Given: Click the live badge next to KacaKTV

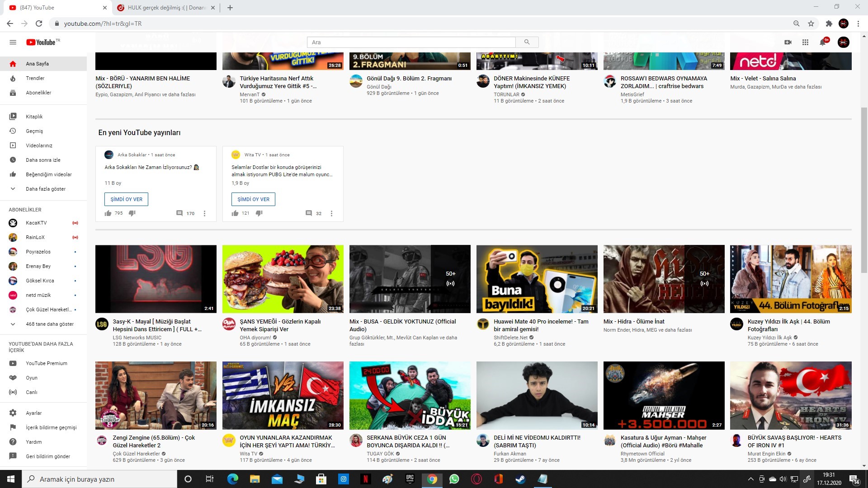Looking at the screenshot, I should click(x=75, y=223).
